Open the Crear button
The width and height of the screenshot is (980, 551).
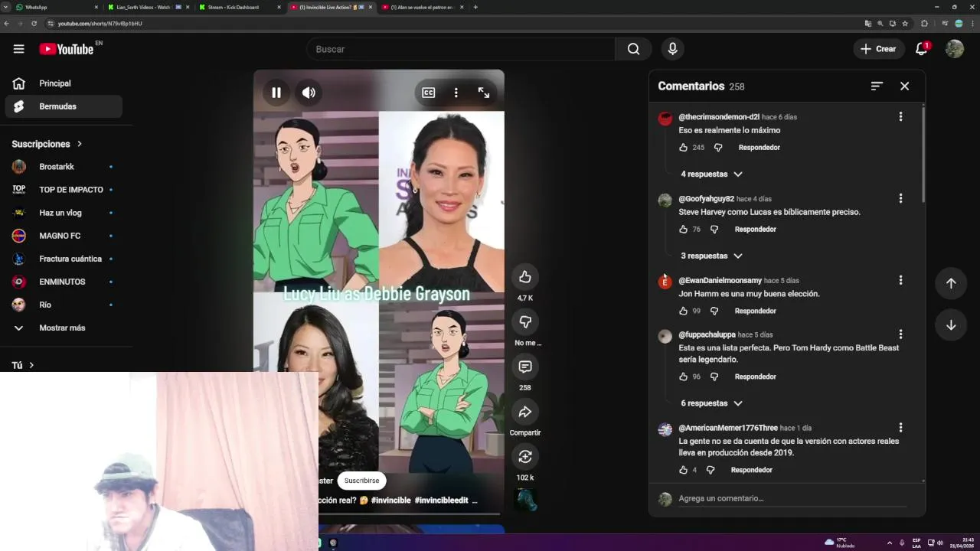point(878,49)
